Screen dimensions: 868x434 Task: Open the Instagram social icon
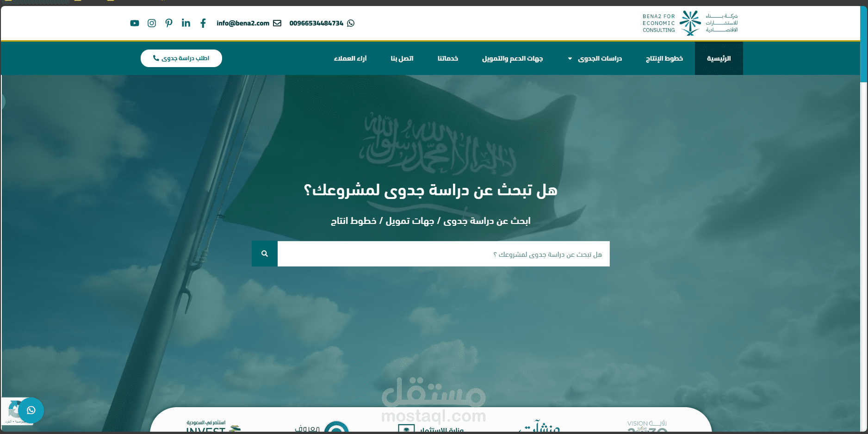(x=152, y=23)
